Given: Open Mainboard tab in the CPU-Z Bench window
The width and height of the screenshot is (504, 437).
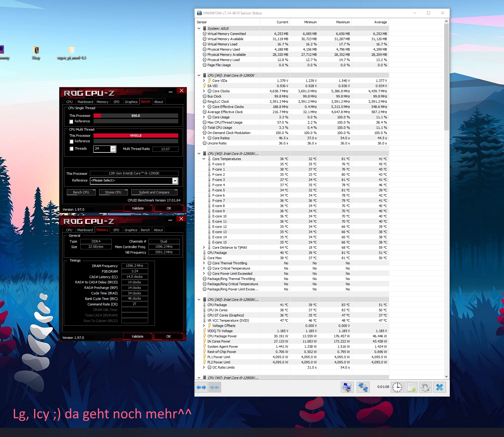Looking at the screenshot, I should pyautogui.click(x=85, y=102).
